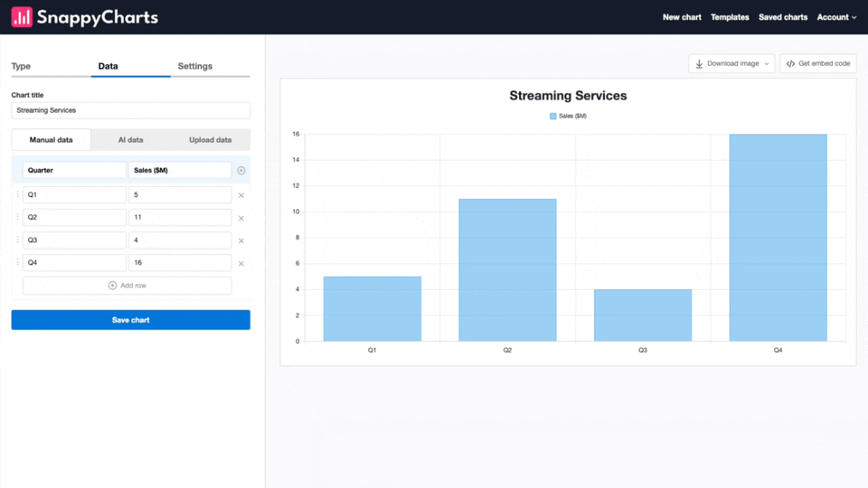Click the Q1 value field showing 5

pyautogui.click(x=180, y=195)
